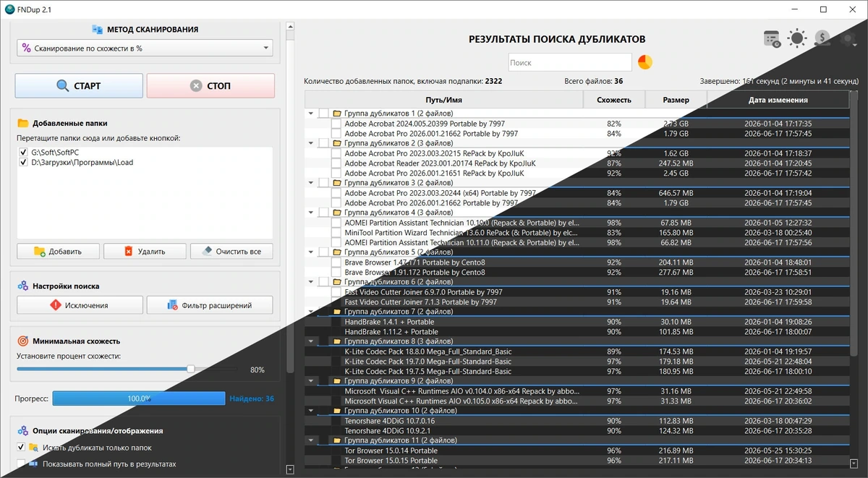This screenshot has height=478, width=868.
Task: Click the results view calendar icon
Action: click(772, 39)
